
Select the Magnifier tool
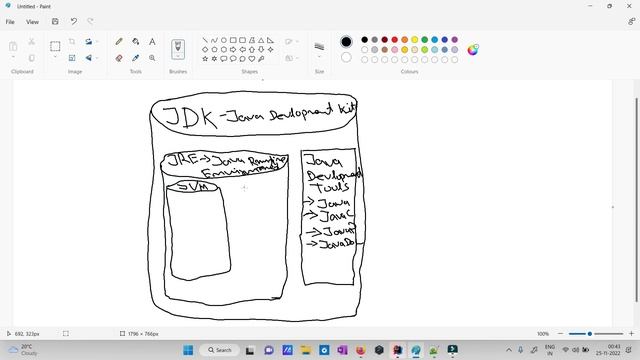pos(152,58)
